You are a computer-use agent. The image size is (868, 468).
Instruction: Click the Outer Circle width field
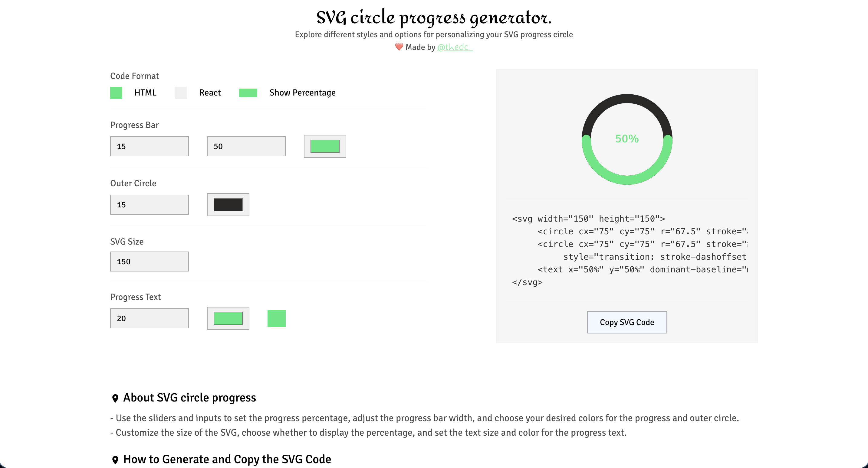pos(149,204)
